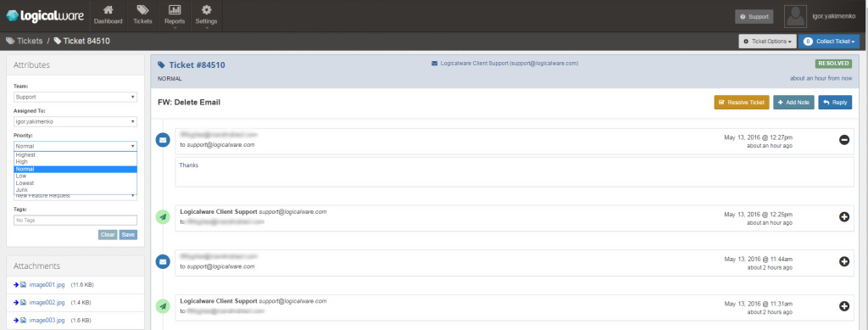Open the Dashboard home icon
Viewport: 868px width, 330px height.
pos(108,9)
